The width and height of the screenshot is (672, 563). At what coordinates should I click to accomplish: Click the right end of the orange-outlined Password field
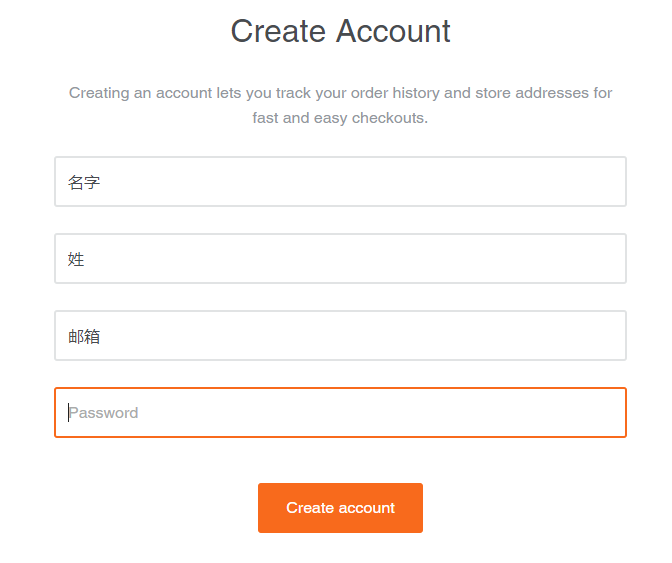[600, 413]
